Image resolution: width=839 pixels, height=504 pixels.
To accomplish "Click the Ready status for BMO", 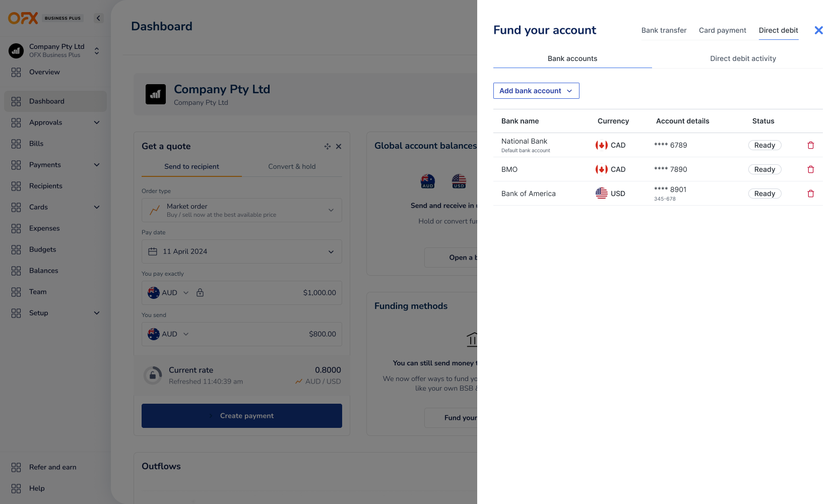I will [764, 169].
